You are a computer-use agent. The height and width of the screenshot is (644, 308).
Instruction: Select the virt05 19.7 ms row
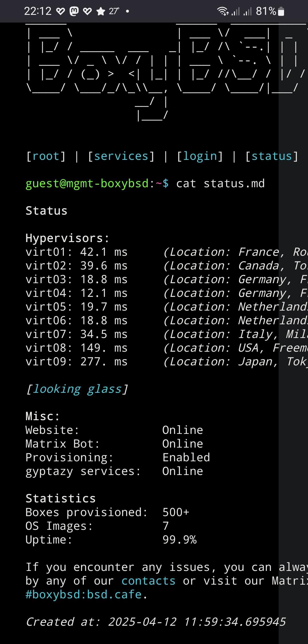[167, 307]
